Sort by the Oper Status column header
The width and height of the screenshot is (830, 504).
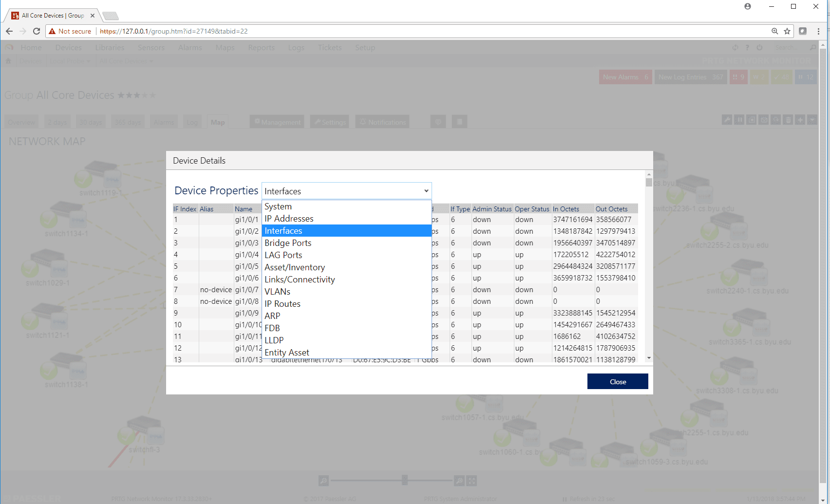(x=532, y=209)
